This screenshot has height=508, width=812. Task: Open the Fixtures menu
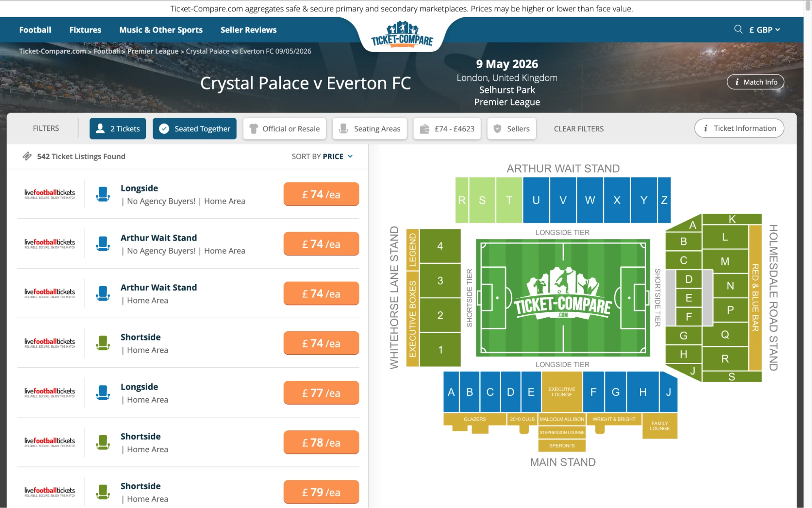tap(85, 29)
